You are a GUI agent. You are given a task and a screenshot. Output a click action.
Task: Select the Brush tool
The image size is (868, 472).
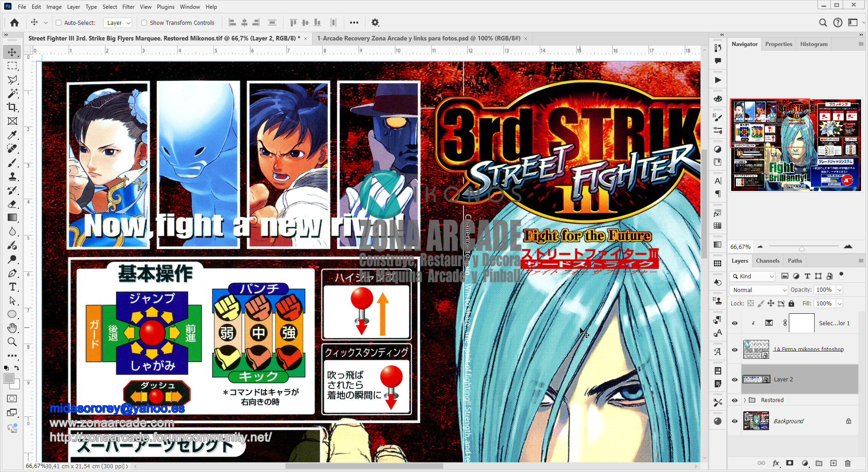tap(12, 162)
